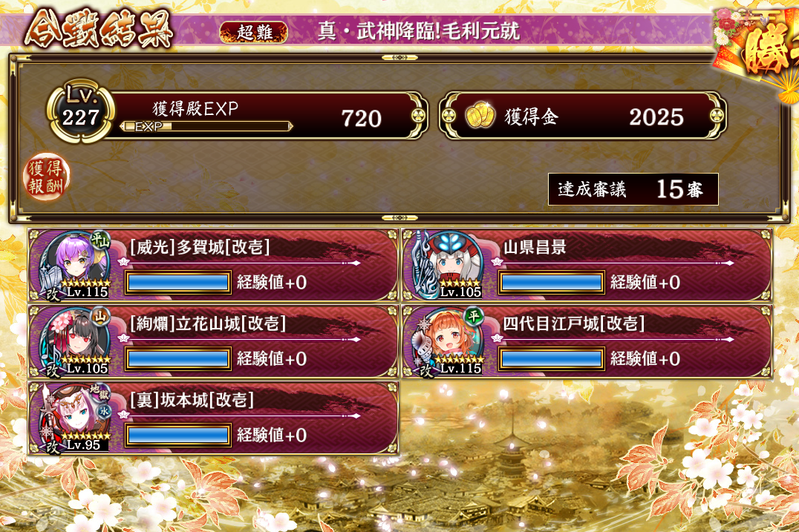
Task: Select the 坂本城 masked character portrait
Action: click(x=75, y=418)
